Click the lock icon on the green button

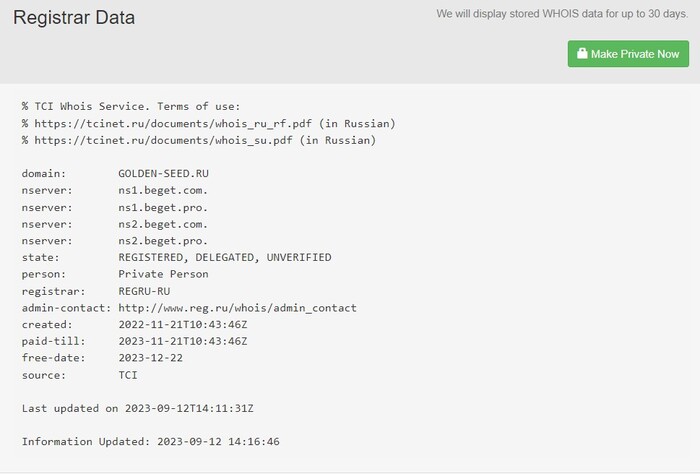[x=582, y=54]
